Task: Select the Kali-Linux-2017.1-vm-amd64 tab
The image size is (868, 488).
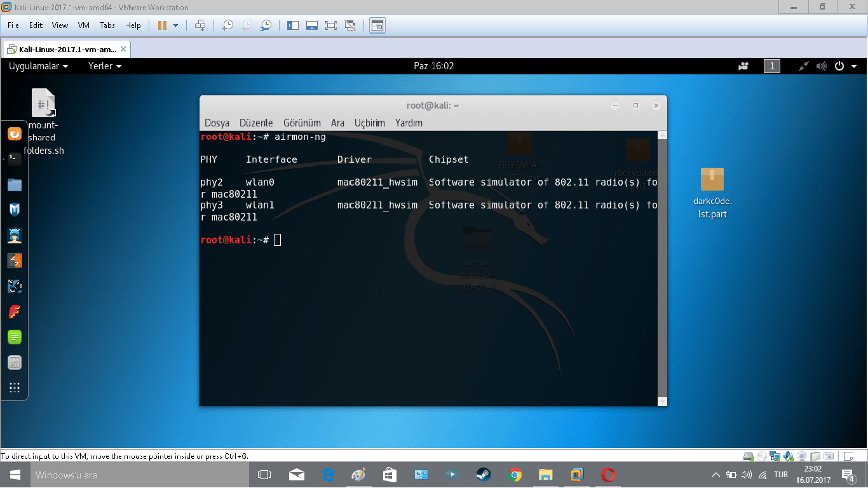Action: [x=67, y=49]
